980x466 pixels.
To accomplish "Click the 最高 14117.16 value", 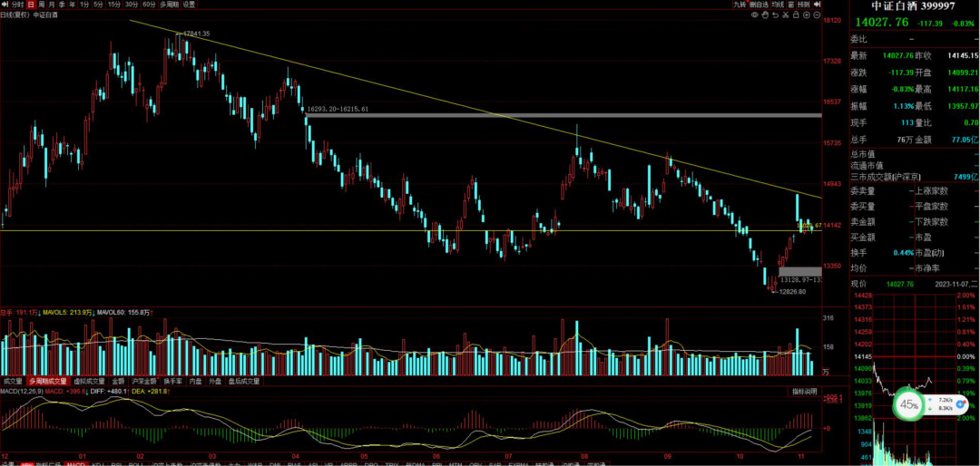I will click(962, 90).
